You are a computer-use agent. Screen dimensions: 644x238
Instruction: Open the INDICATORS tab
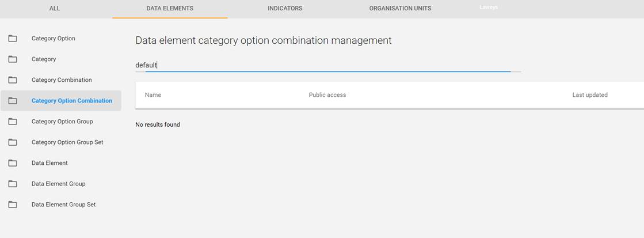click(285, 9)
